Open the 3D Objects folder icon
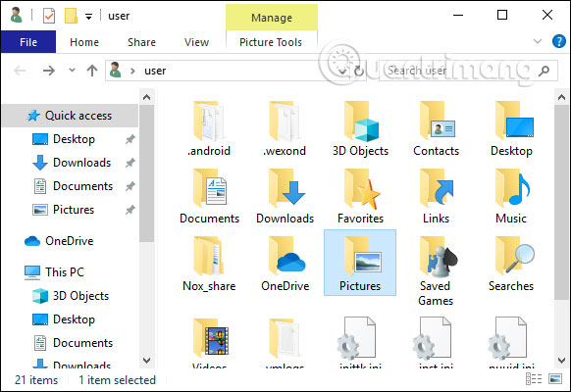The height and width of the screenshot is (392, 571). [360, 128]
